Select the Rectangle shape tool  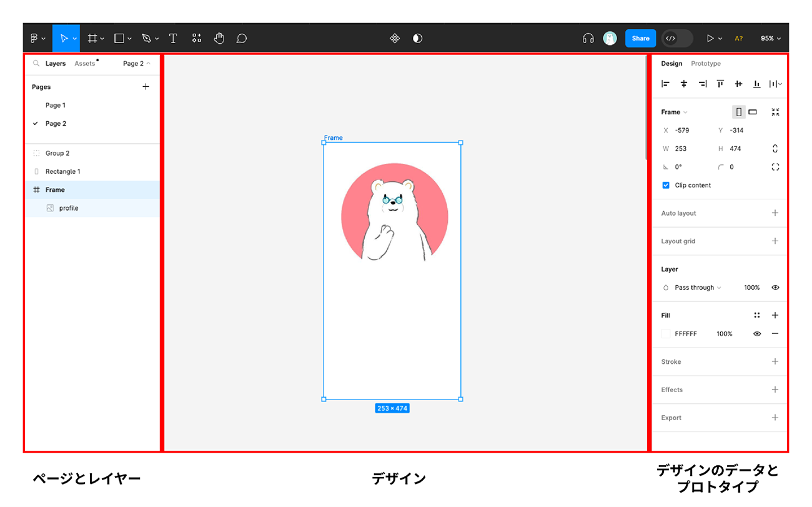pos(119,38)
